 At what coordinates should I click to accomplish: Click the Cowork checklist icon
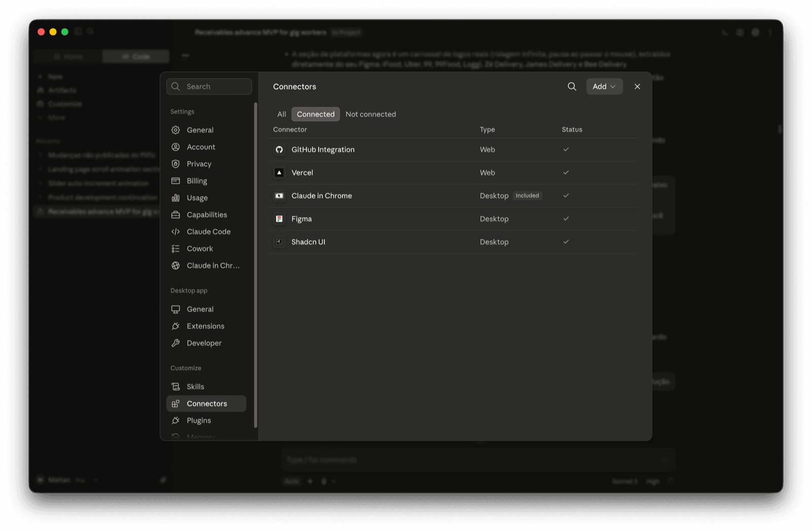[176, 248]
